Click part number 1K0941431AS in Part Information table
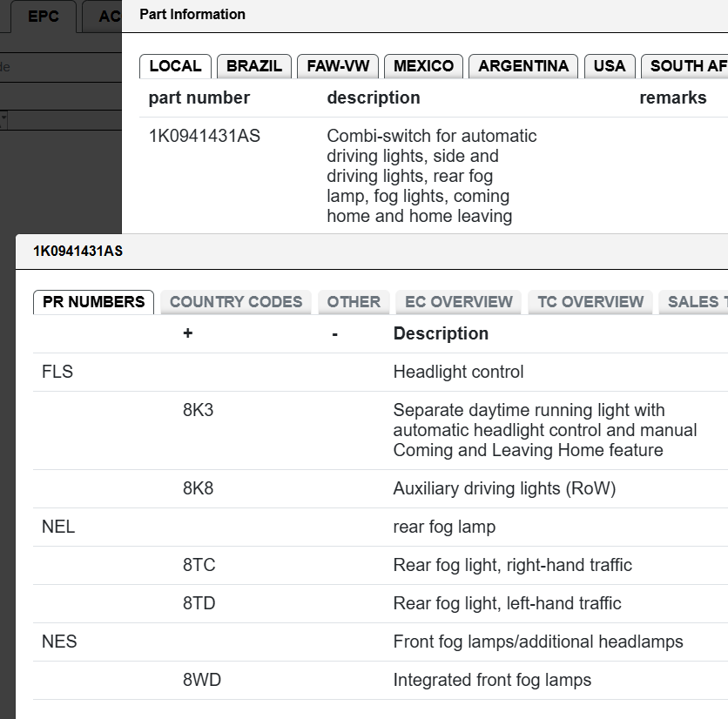728x719 pixels. click(x=205, y=136)
